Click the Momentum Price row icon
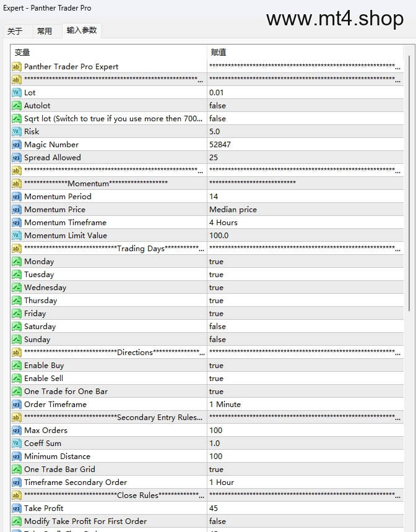416x532 pixels. point(16,209)
